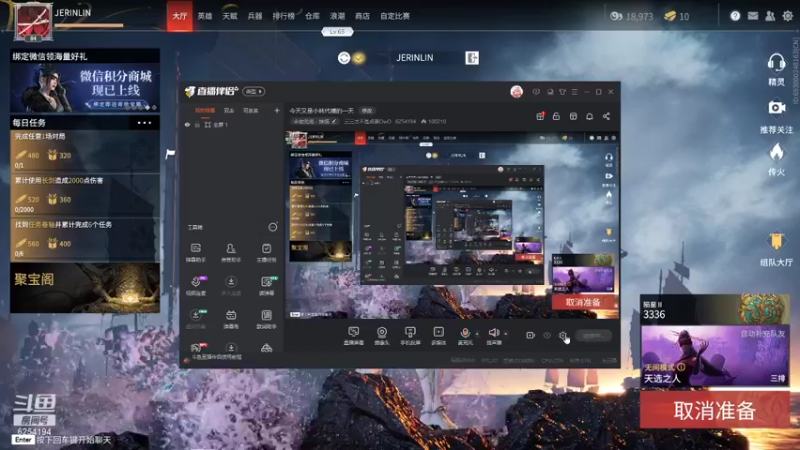Open daily tasks three-dot menu

(144, 122)
